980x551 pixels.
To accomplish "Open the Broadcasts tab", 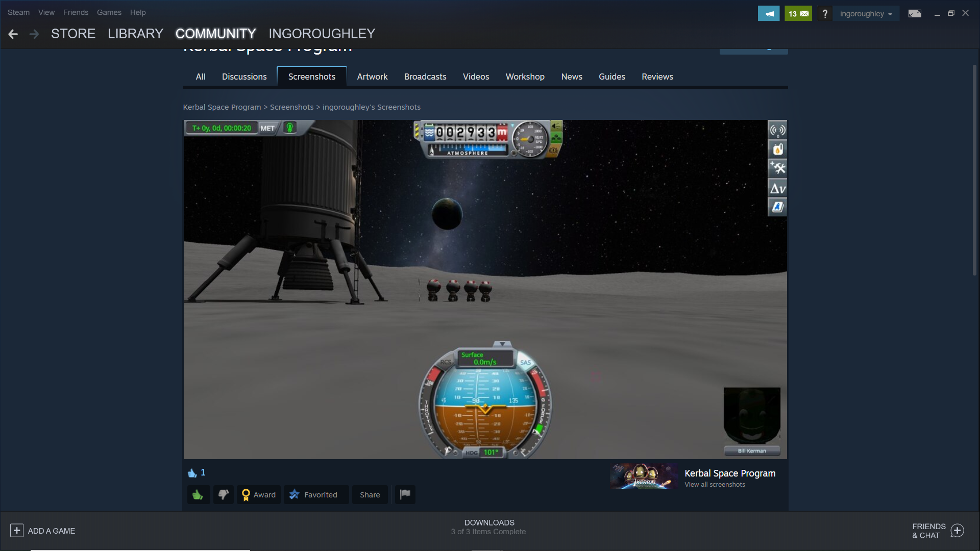I will pos(425,77).
